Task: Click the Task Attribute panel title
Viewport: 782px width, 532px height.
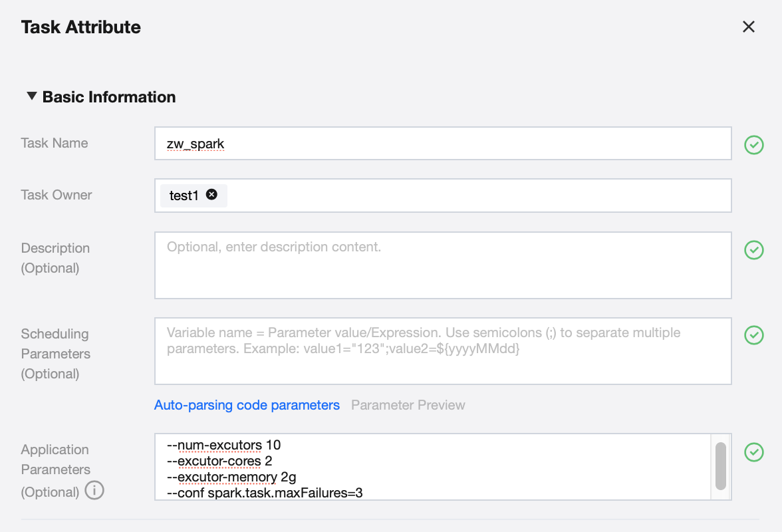Action: click(x=81, y=27)
